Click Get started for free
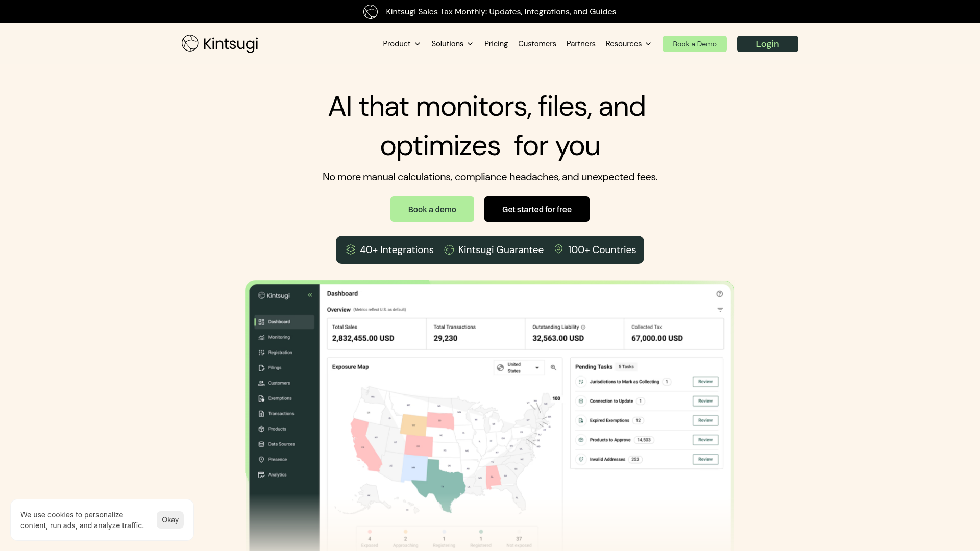The image size is (980, 551). tap(537, 209)
